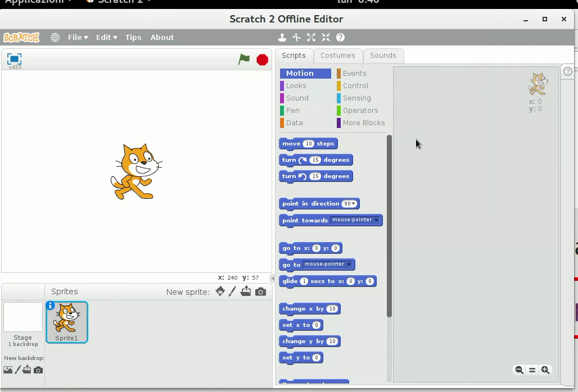
Task: Select the Looks block category
Action: 296,86
